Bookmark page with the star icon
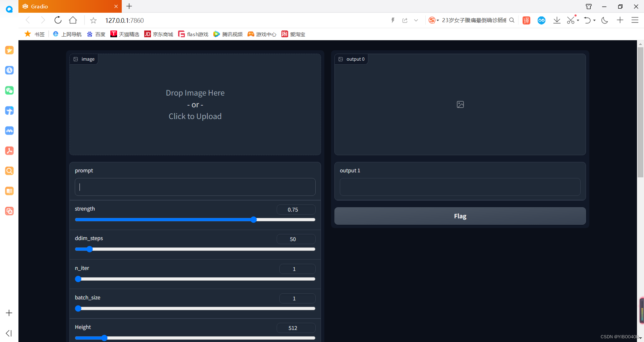Screen dimensions: 644x342 (94, 21)
